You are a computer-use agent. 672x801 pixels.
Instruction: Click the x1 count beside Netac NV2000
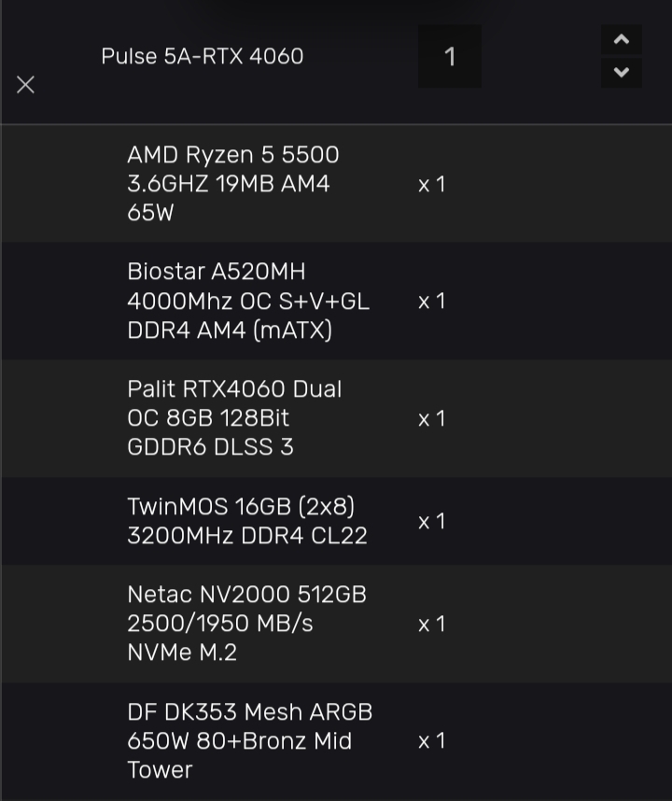(x=432, y=624)
